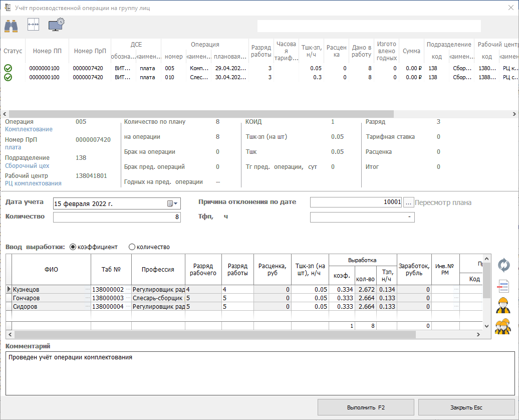Click the top grid horizontal scrollbar
This screenshot has width=519, height=420.
[200, 114]
